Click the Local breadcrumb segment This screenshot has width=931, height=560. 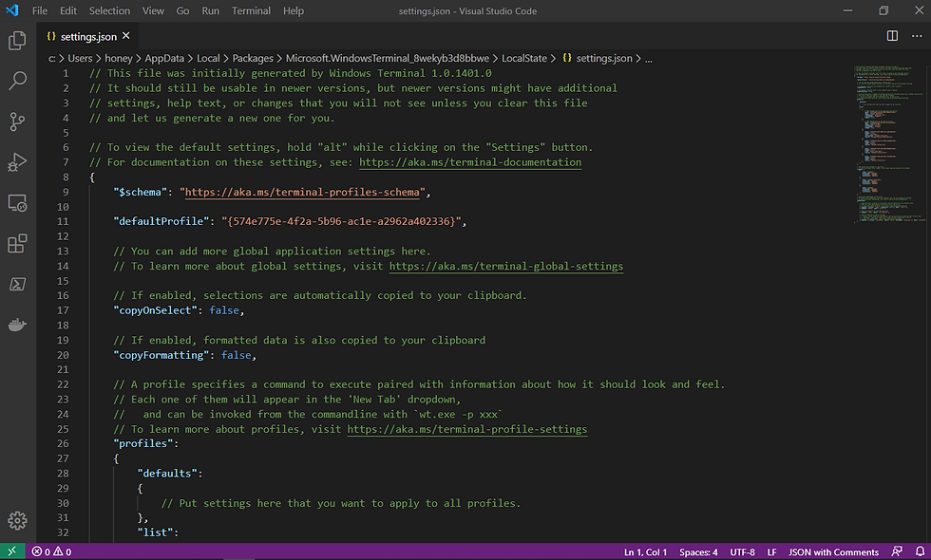pyautogui.click(x=208, y=58)
